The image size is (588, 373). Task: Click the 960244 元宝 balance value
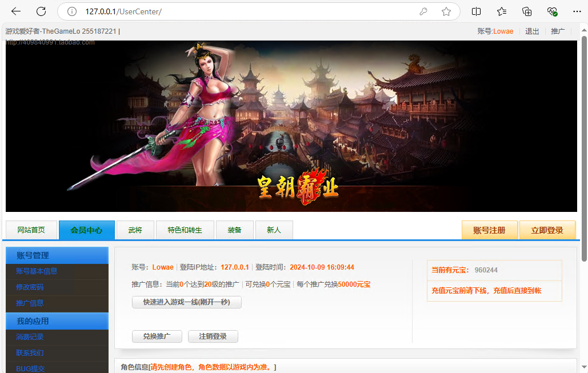[x=486, y=270]
